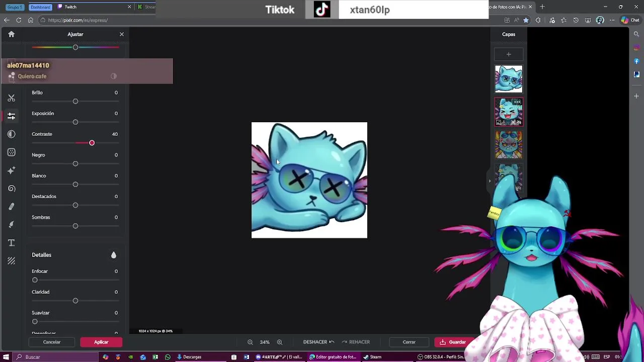
Task: Collapse the Detalles section
Action: [114, 255]
